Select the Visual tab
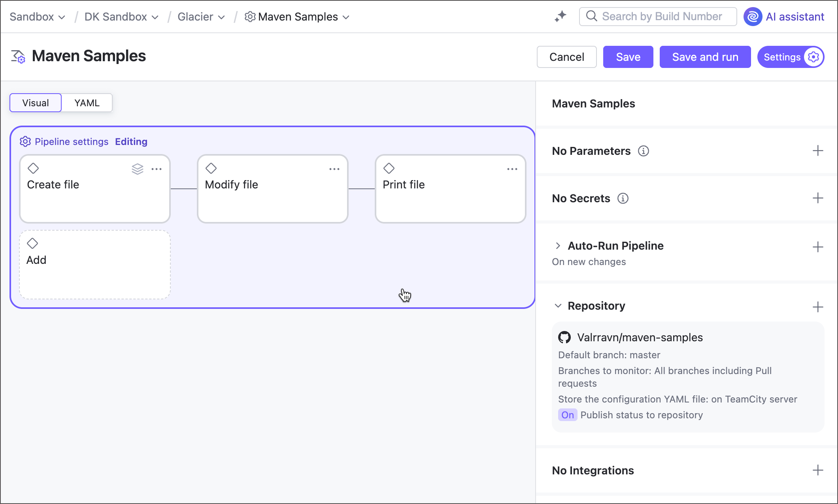The image size is (838, 504). click(35, 103)
